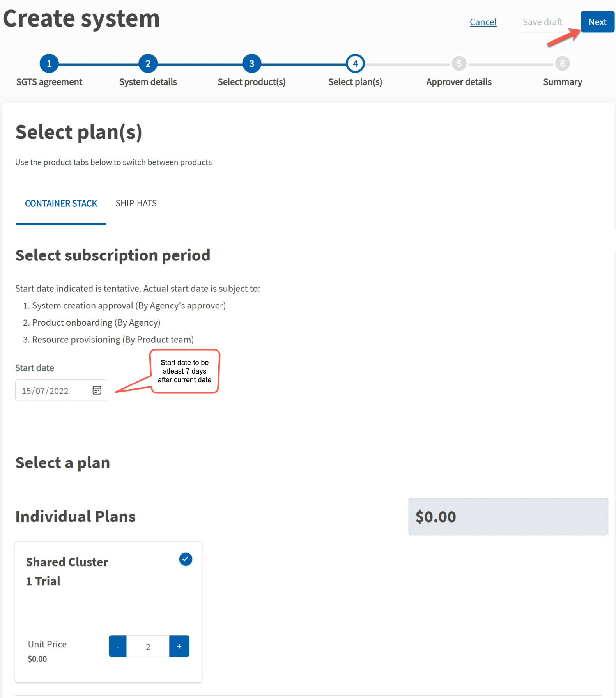The width and height of the screenshot is (616, 698).
Task: Click step 2 System details circle
Action: click(x=148, y=63)
